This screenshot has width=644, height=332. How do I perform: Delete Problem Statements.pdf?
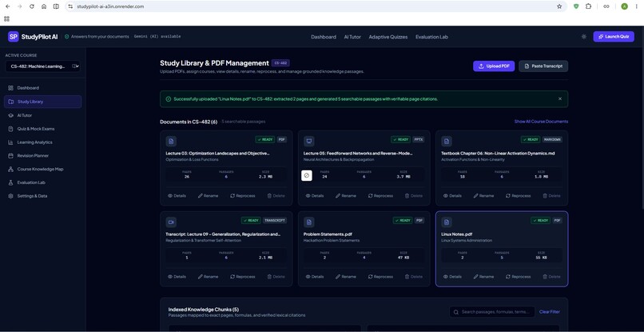tap(414, 277)
